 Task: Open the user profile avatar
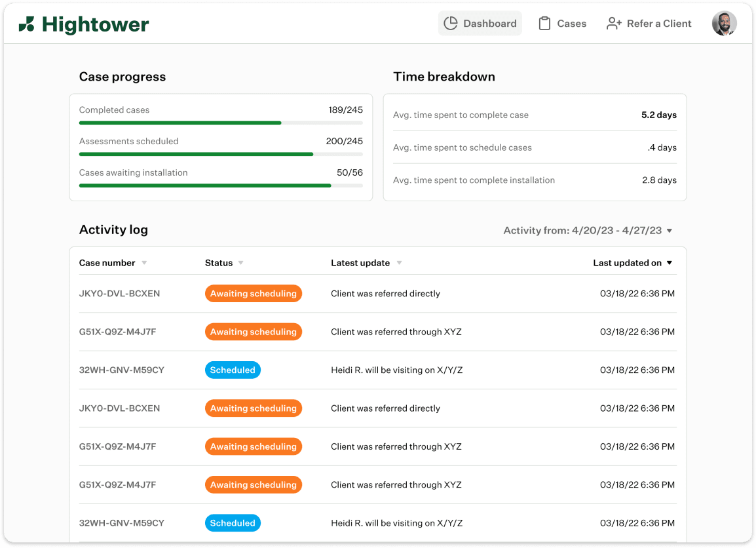tap(724, 24)
